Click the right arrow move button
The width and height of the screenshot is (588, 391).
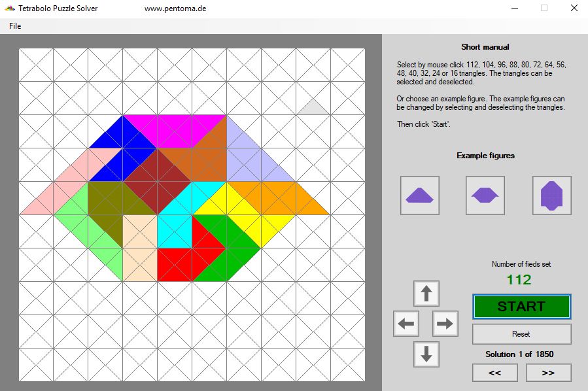(445, 324)
